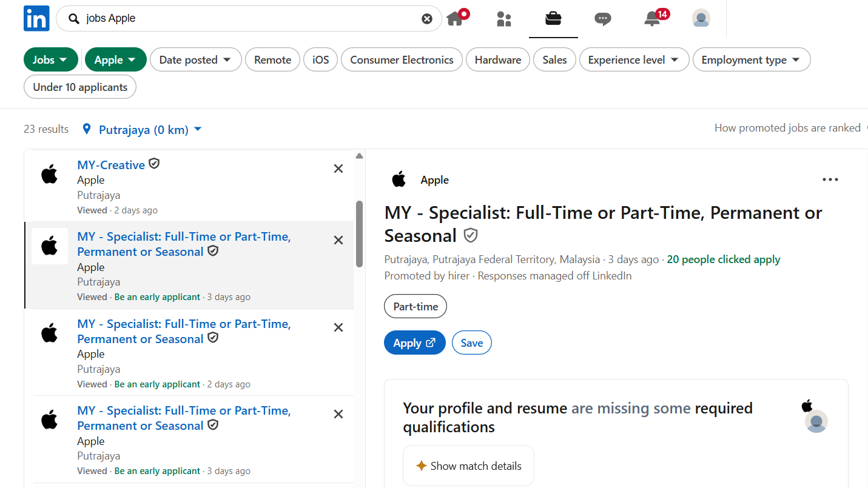Toggle the iOS filter pill
This screenshot has width=868, height=488.
321,60
